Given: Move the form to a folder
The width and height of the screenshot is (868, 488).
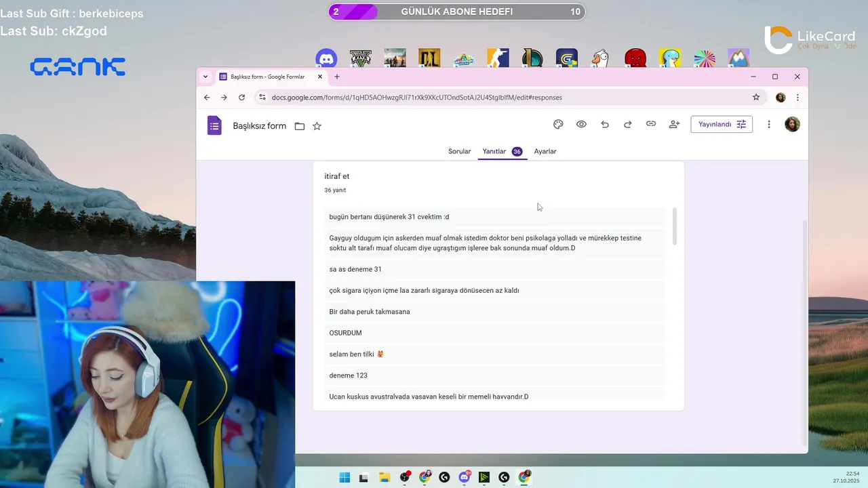Looking at the screenshot, I should pos(300,126).
